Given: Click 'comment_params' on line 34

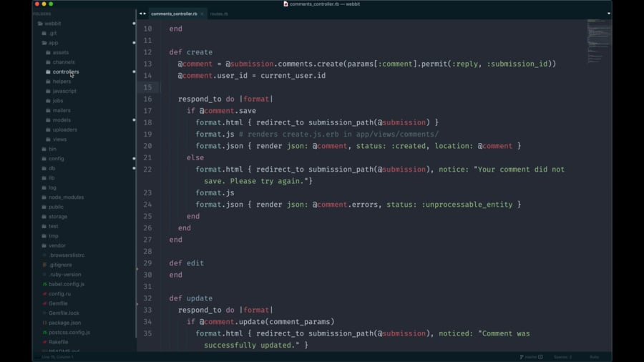Looking at the screenshot, I should click(299, 322).
